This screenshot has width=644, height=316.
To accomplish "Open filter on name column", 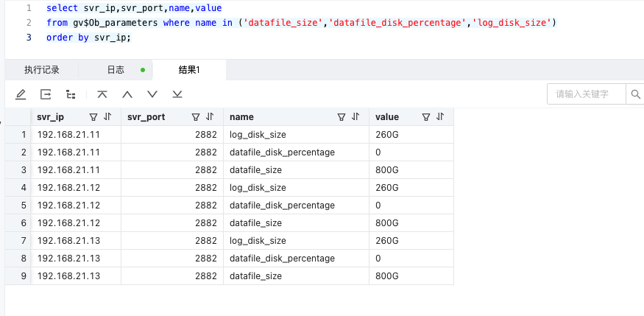I will coord(342,117).
